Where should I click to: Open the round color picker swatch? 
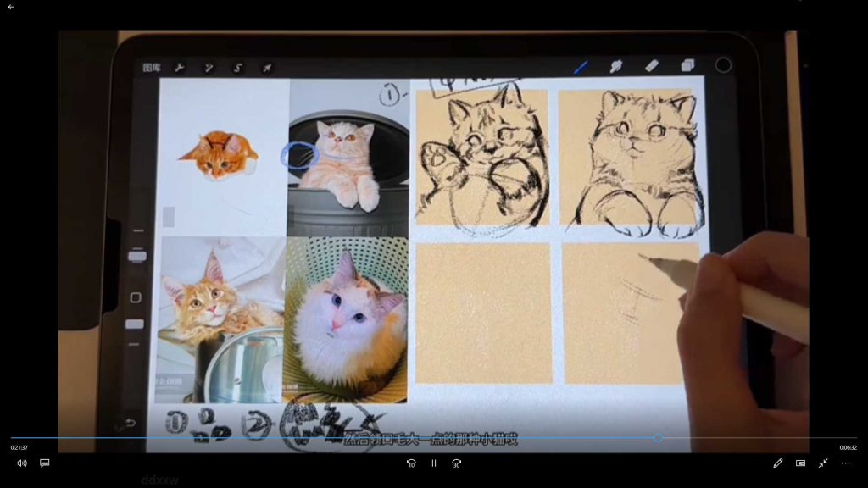tap(723, 65)
